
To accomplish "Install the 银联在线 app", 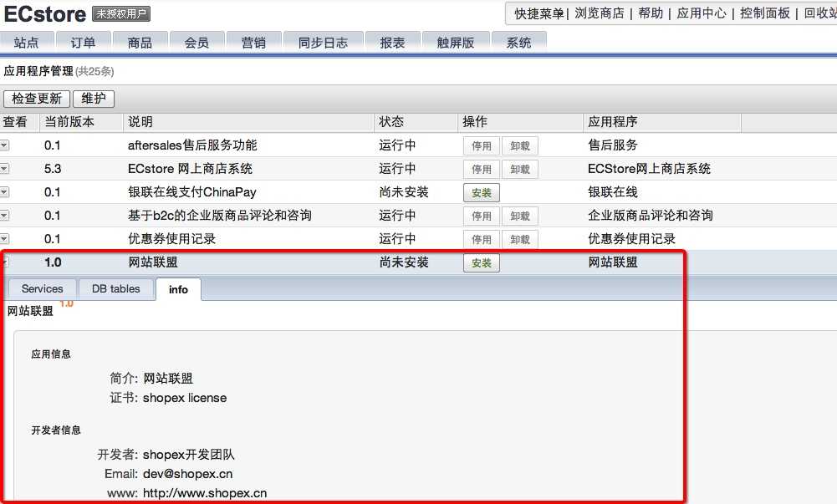I will coord(482,193).
